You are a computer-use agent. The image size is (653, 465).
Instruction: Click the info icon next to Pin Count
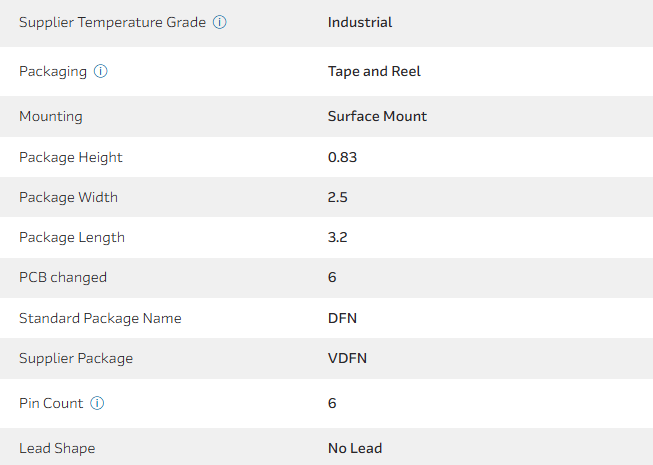coord(97,404)
